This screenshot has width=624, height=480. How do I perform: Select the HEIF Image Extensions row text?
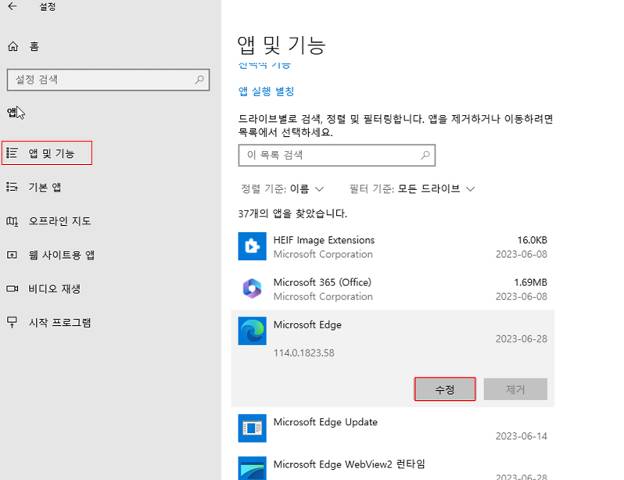(x=324, y=240)
